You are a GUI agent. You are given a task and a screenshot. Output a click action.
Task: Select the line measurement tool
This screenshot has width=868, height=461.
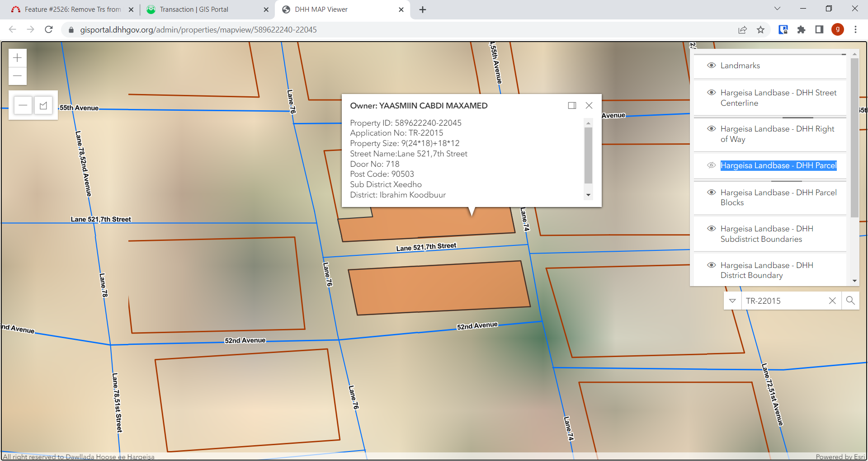[23, 105]
